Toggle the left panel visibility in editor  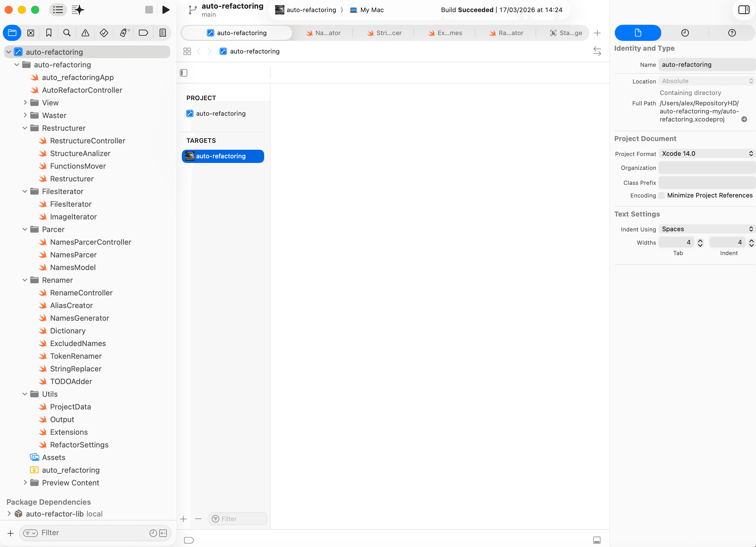click(x=183, y=73)
